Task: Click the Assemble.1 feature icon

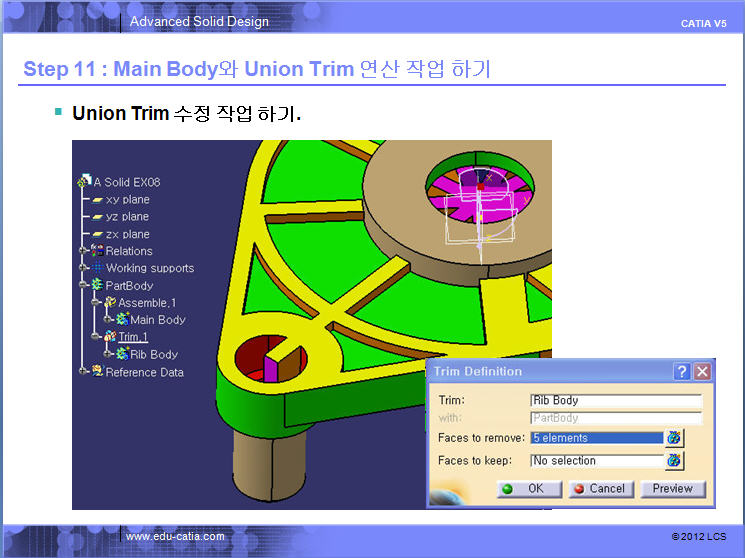Action: click(110, 303)
